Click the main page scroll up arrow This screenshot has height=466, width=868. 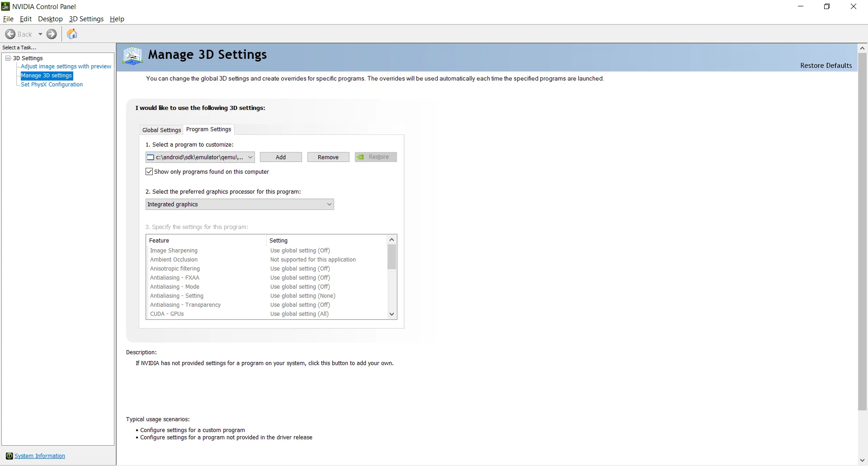coord(863,48)
